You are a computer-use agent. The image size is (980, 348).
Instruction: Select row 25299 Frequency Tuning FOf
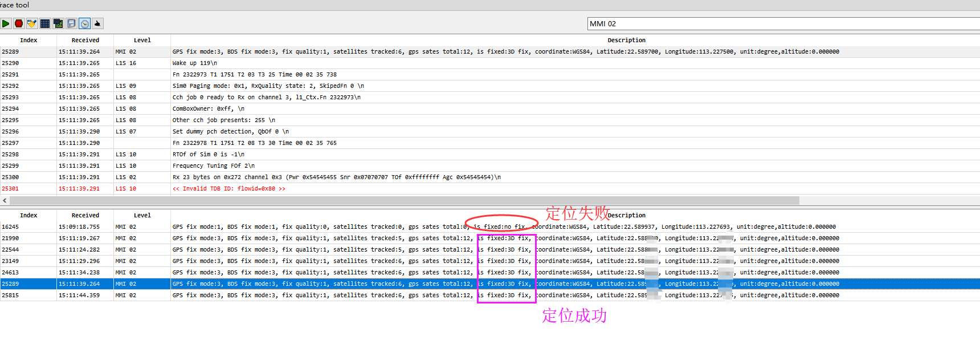[x=490, y=166]
